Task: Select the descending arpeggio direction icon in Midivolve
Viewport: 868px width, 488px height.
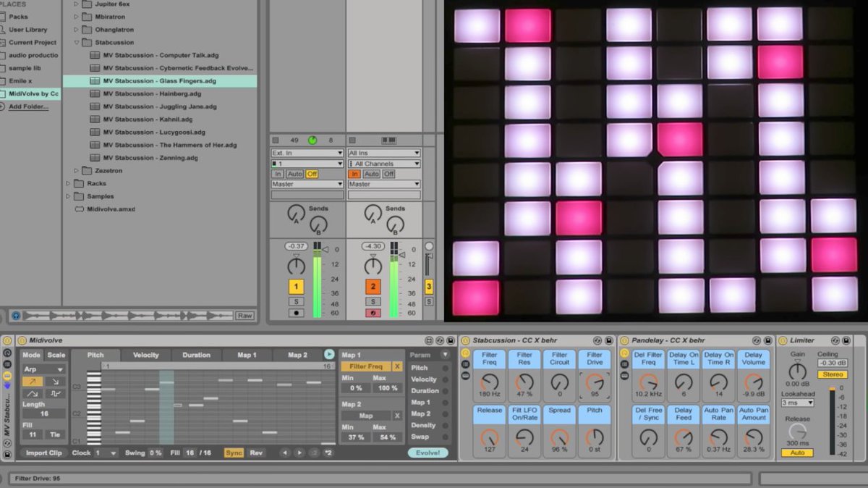Action: point(56,381)
